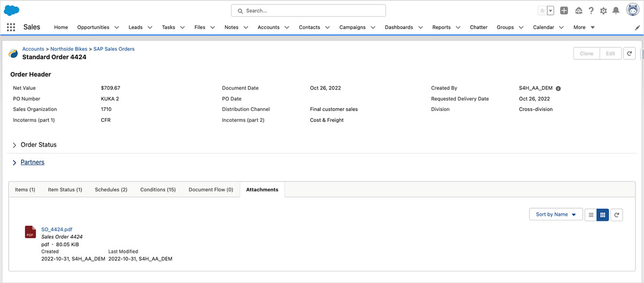Click the Accounts breadcrumb link
The width and height of the screenshot is (644, 283).
click(x=33, y=49)
